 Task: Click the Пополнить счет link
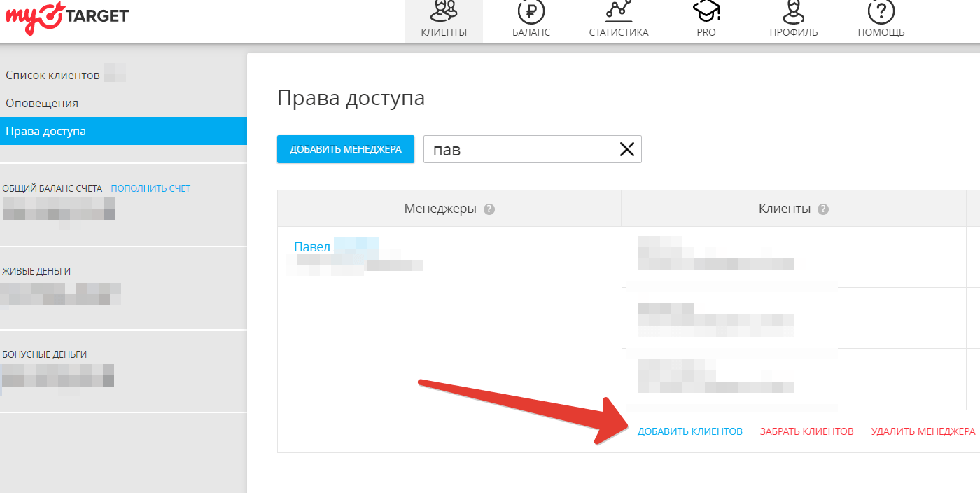click(x=150, y=188)
